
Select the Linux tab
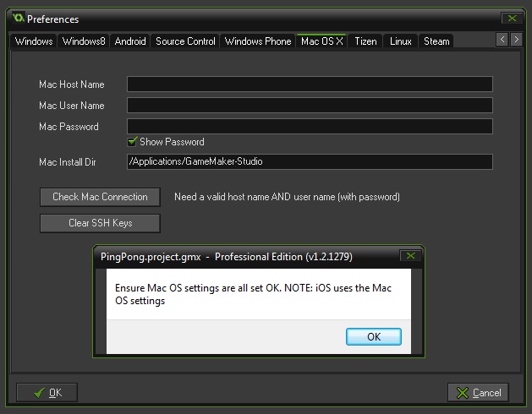(x=401, y=41)
